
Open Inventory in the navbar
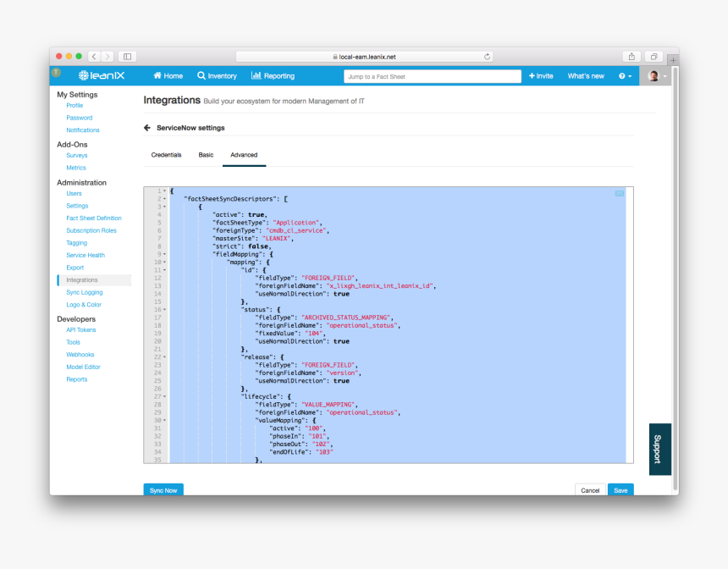click(x=217, y=76)
